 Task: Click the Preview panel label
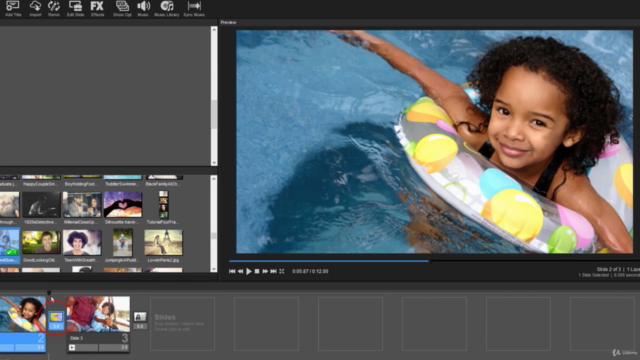click(228, 22)
